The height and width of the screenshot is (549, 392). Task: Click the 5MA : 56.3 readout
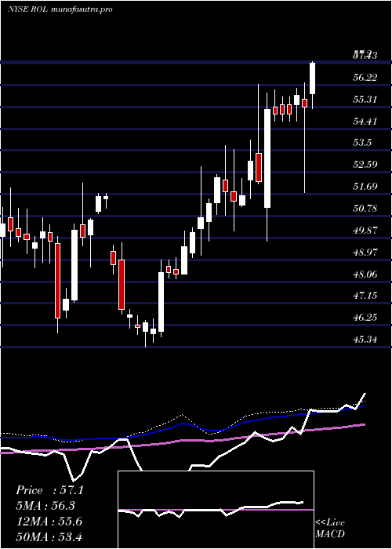click(x=45, y=506)
